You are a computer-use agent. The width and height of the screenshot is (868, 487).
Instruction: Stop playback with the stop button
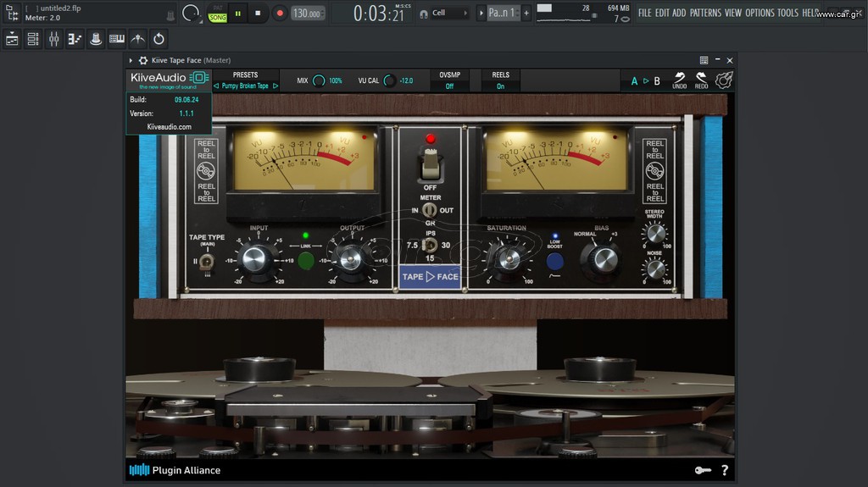click(258, 14)
